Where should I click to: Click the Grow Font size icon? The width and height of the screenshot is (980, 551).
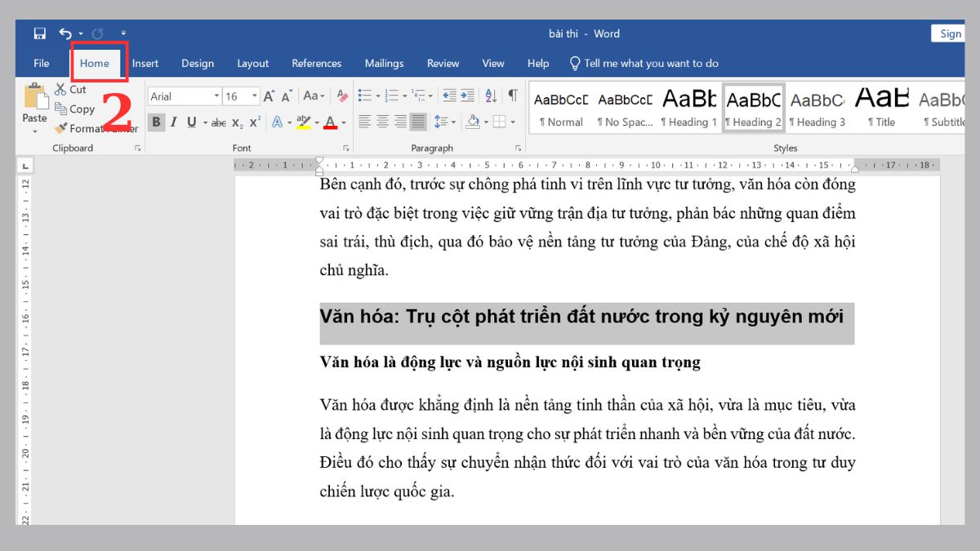[x=269, y=96]
